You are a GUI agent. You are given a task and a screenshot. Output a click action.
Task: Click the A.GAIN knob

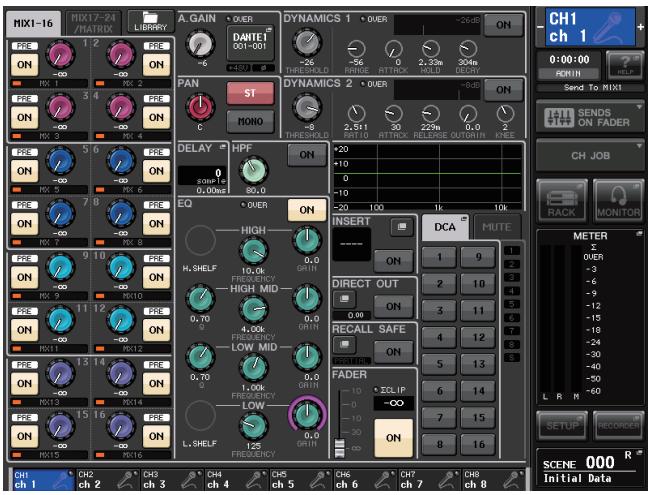point(201,44)
